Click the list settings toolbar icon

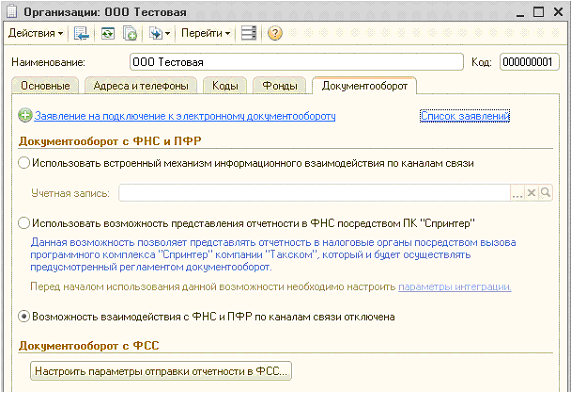pyautogui.click(x=249, y=33)
